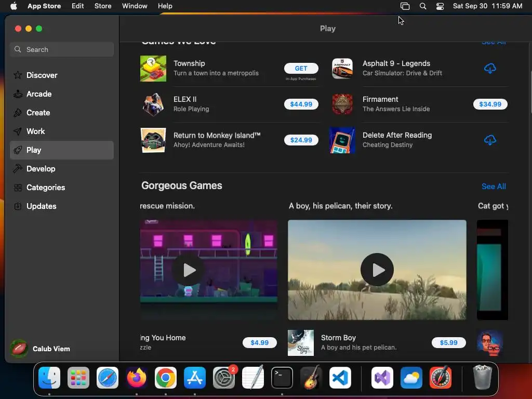The height and width of the screenshot is (399, 532).
Task: Open TextEdit from the Dock
Action: (x=253, y=378)
